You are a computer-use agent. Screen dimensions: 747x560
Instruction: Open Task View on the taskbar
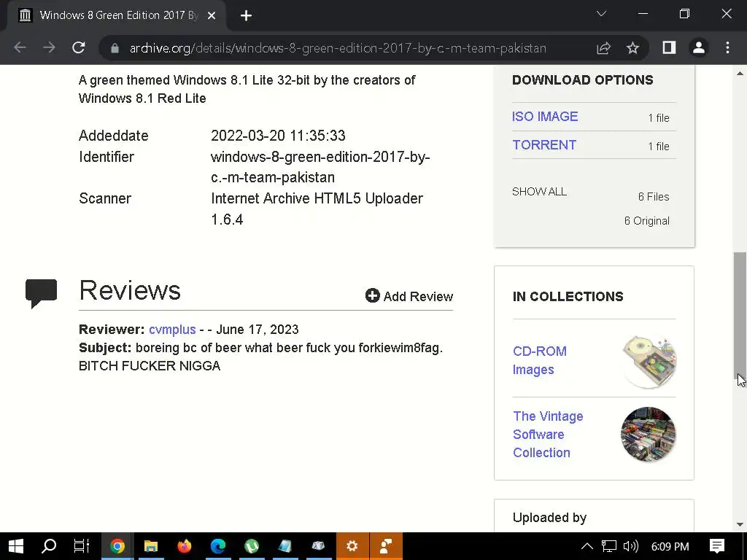pyautogui.click(x=82, y=546)
